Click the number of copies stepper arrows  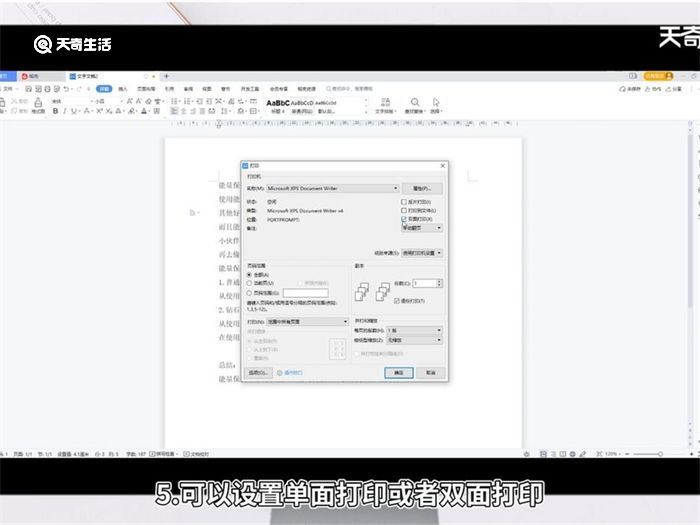[x=439, y=283]
